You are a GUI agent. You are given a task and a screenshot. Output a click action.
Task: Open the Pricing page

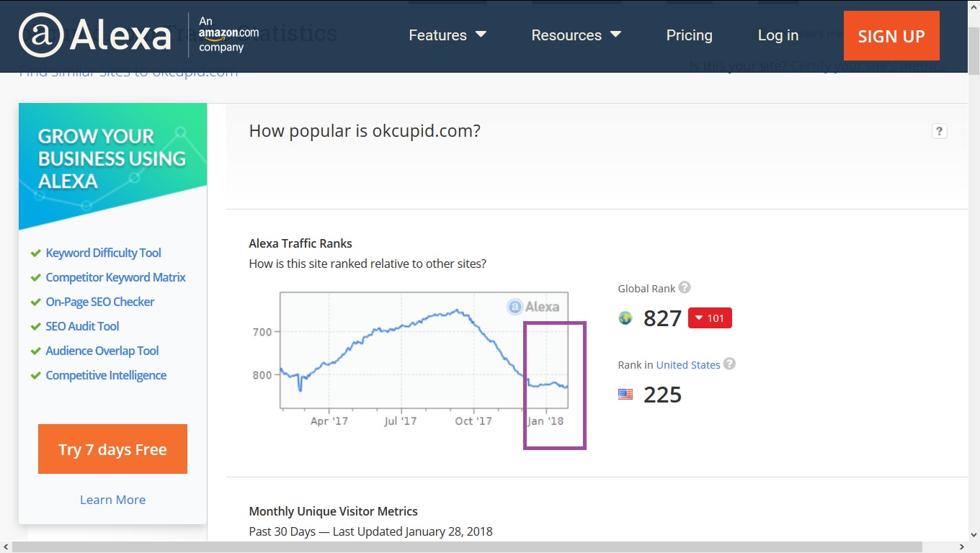click(x=689, y=35)
